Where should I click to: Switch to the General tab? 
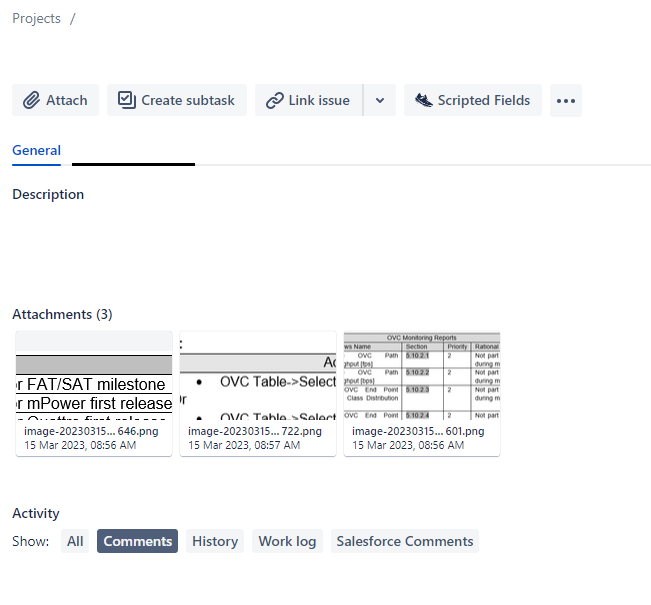click(36, 151)
